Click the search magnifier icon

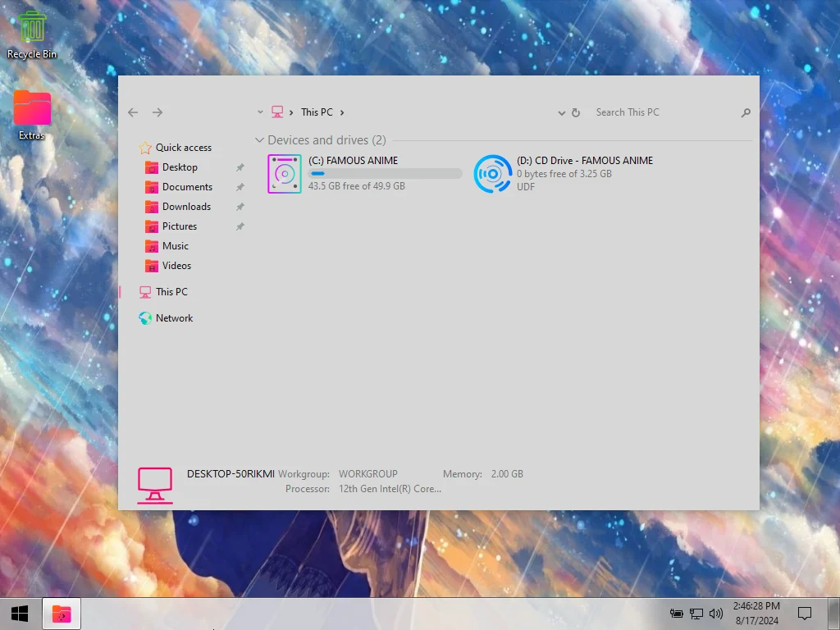tap(746, 112)
